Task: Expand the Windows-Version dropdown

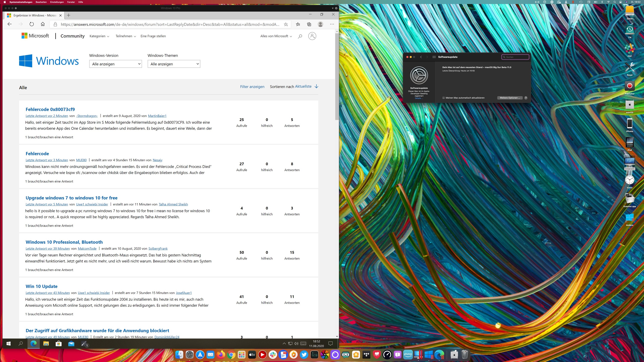Action: [x=115, y=64]
